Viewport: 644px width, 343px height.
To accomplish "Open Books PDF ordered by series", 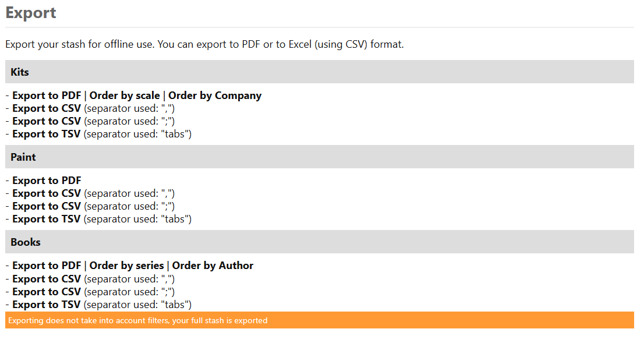I will 126,266.
